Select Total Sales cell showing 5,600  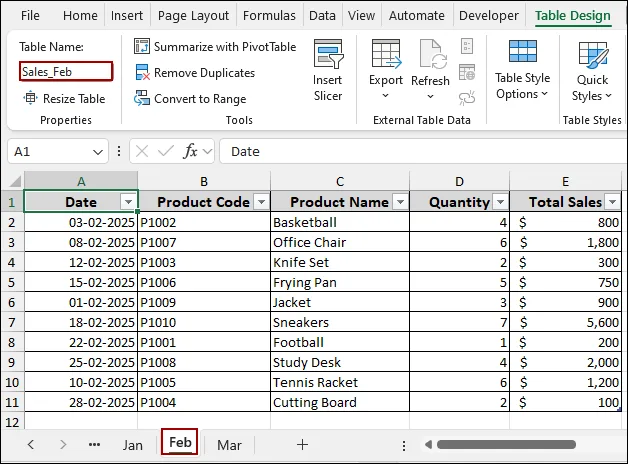pyautogui.click(x=566, y=322)
